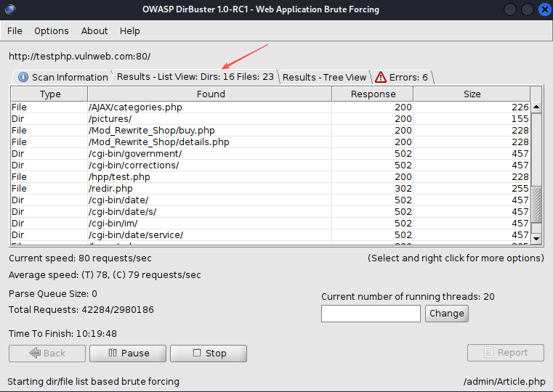This screenshot has height=392, width=553.
Task: Select the /AJAX/categories.php row
Action: [270, 107]
